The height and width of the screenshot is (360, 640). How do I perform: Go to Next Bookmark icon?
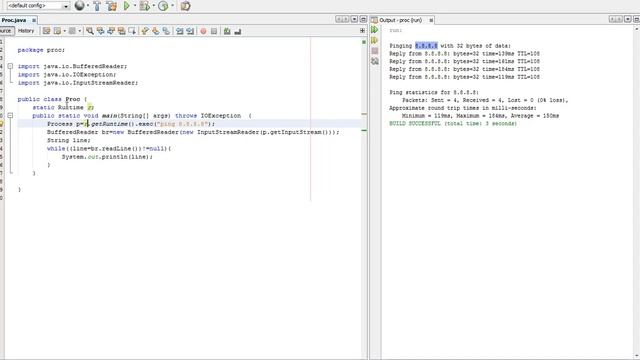156,31
